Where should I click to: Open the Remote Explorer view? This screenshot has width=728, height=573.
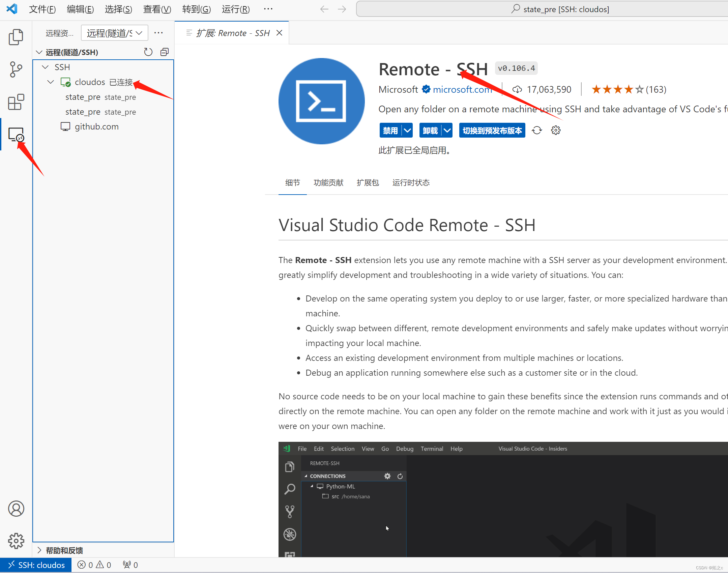coord(16,135)
